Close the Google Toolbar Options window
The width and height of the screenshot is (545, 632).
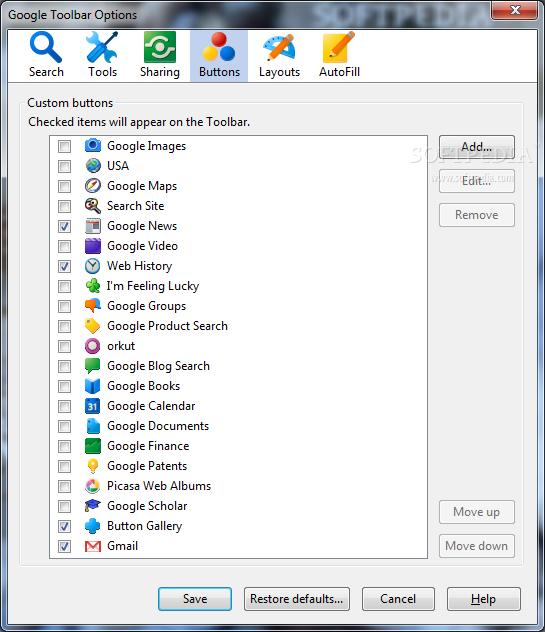[x=515, y=10]
